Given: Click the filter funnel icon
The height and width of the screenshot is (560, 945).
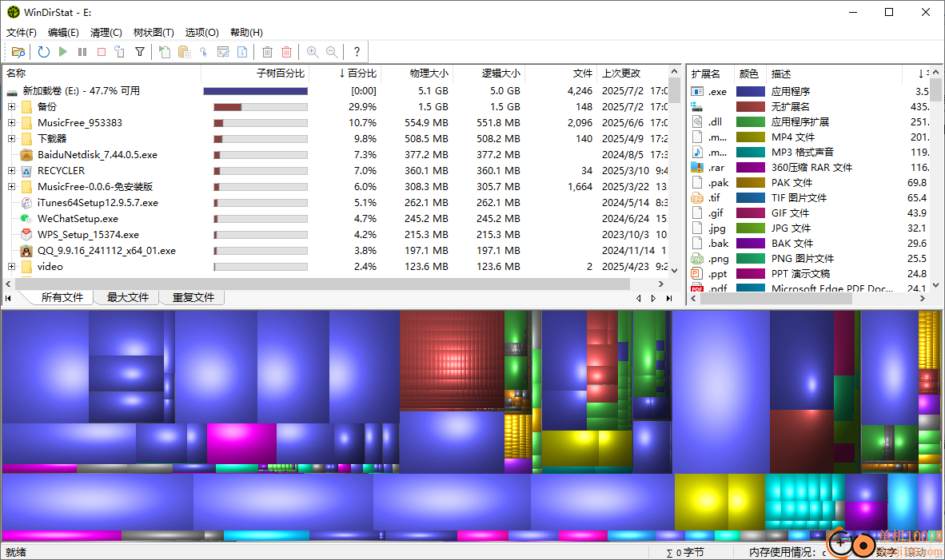Looking at the screenshot, I should [140, 52].
